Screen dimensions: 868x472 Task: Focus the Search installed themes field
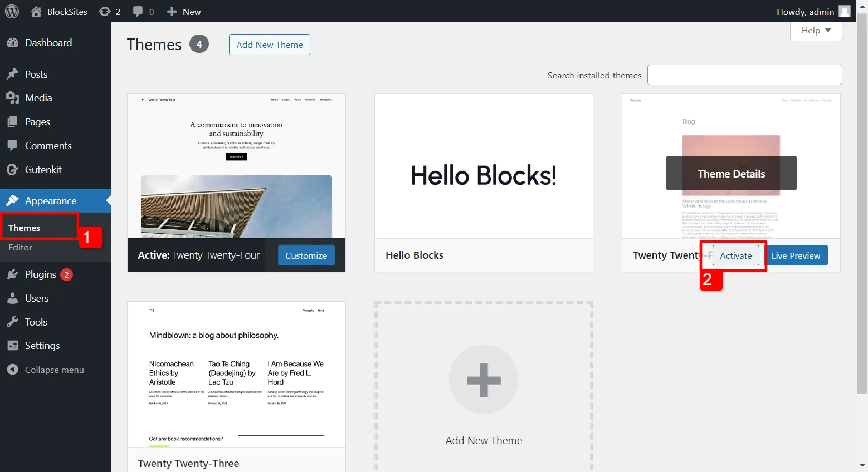tap(744, 75)
